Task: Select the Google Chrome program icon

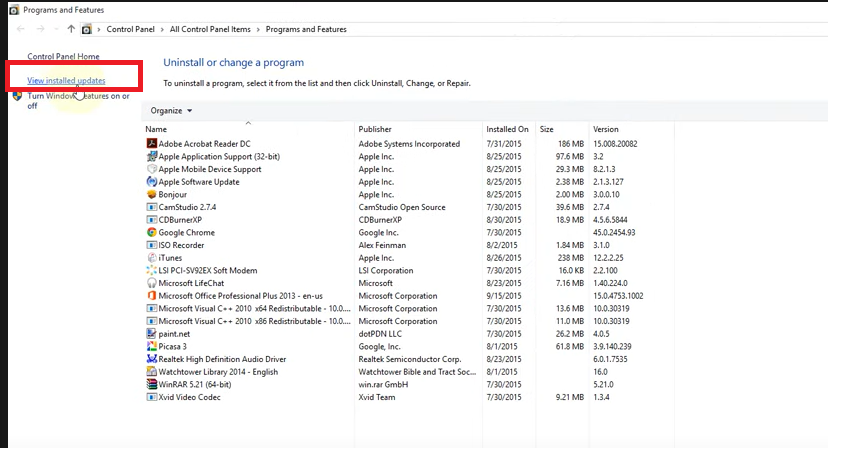Action: pyautogui.click(x=151, y=233)
